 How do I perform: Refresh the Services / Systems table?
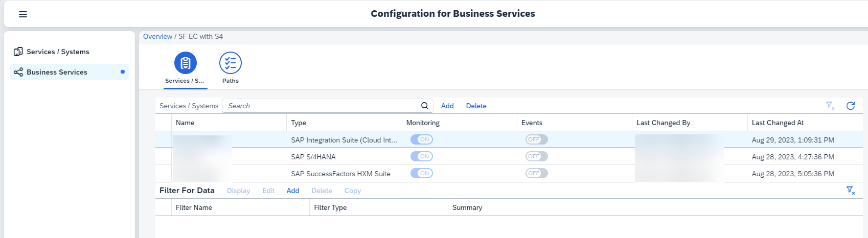tap(851, 106)
